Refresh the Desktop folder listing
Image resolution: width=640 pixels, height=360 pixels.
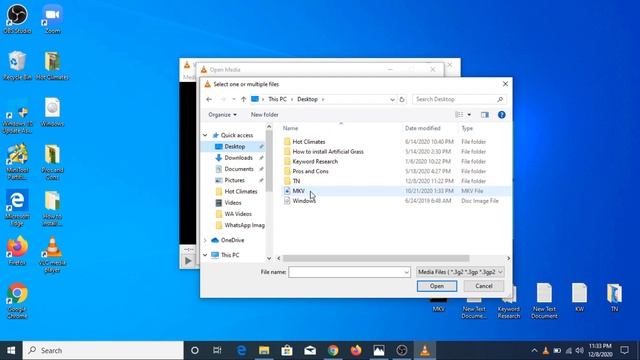[x=402, y=99]
